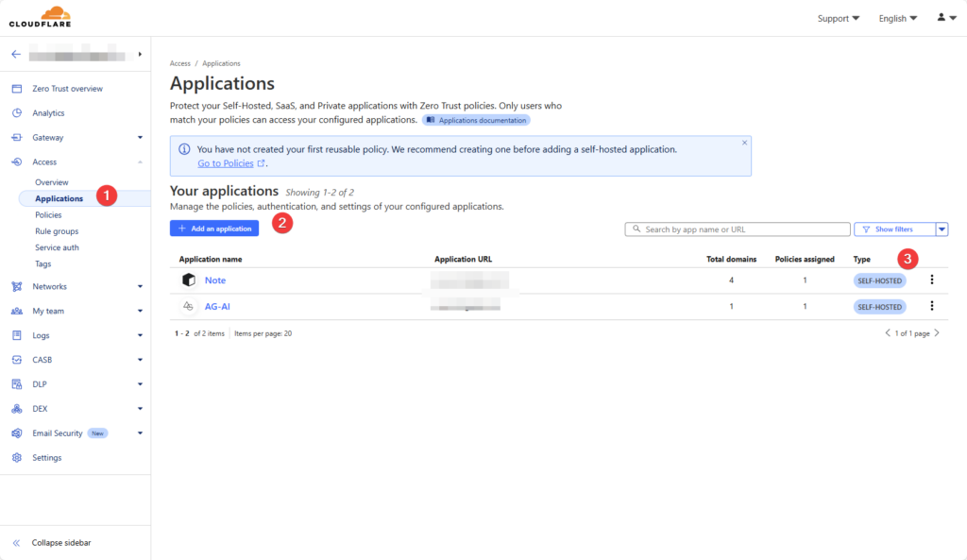The image size is (967, 560).
Task: Open the Analytics page
Action: tap(48, 113)
